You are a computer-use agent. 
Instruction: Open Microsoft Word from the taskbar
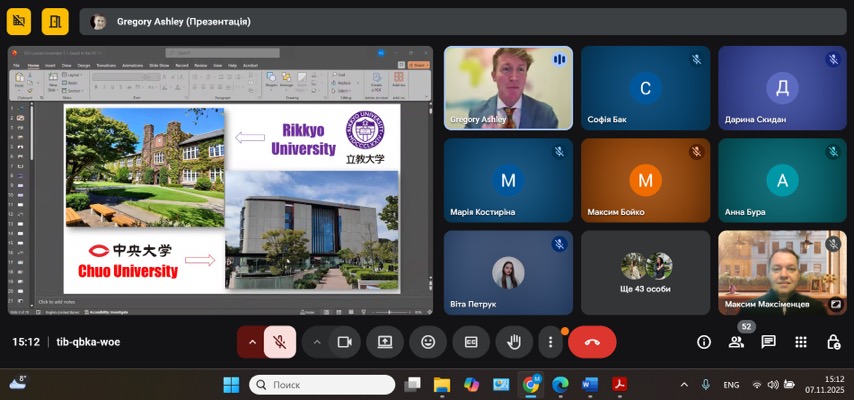[x=589, y=385]
